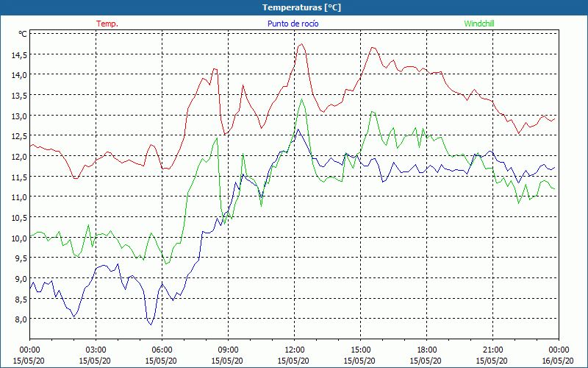The width and height of the screenshot is (588, 368).
Task: Click the 21:00 time label on the x-axis
Action: (492, 350)
